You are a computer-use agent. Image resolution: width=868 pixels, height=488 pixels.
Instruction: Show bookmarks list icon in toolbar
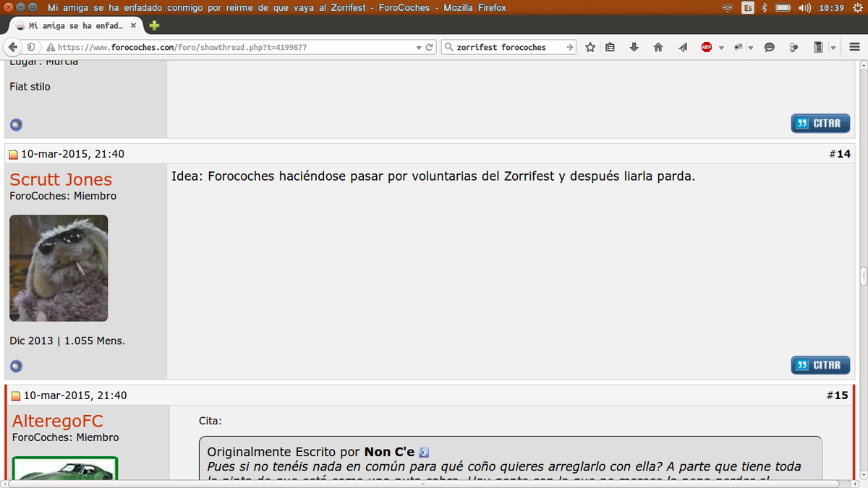point(610,47)
